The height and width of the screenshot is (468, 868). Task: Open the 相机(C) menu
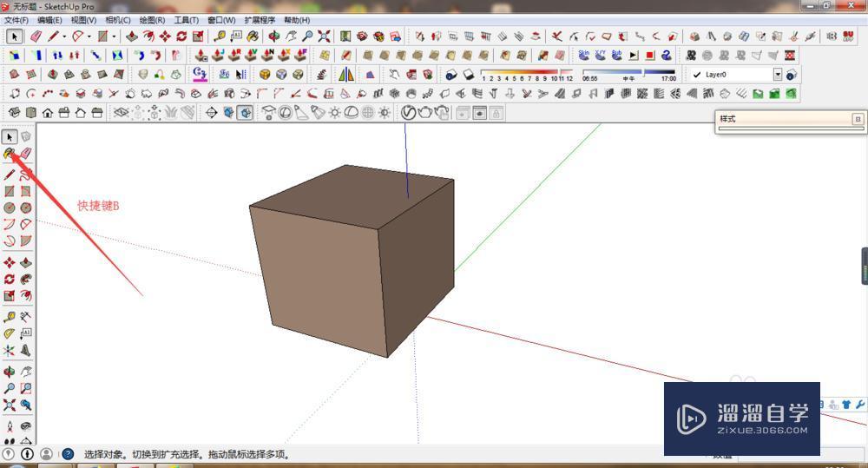tap(117, 20)
